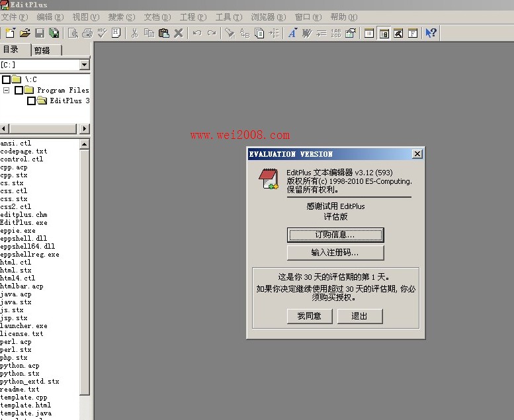
Task: Save the current file via toolbar
Action: tap(40, 33)
